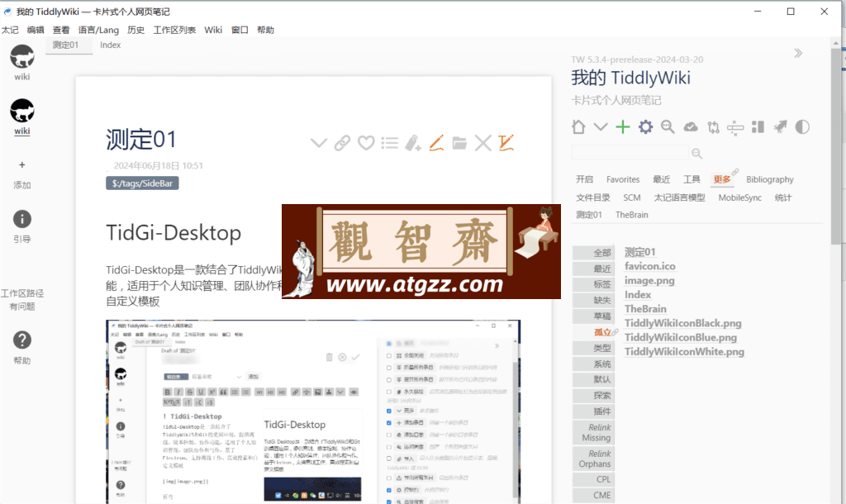Click the sidebar search input field

click(630, 153)
